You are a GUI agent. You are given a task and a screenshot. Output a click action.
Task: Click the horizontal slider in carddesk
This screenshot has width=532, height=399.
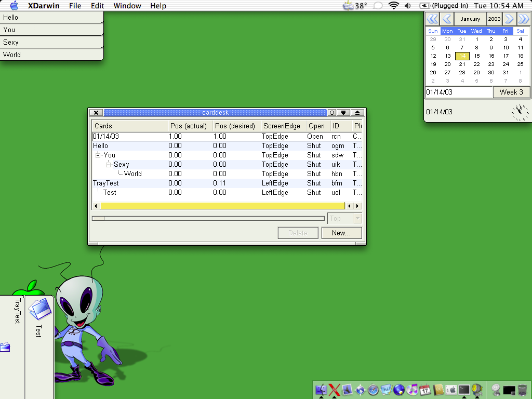pos(208,219)
